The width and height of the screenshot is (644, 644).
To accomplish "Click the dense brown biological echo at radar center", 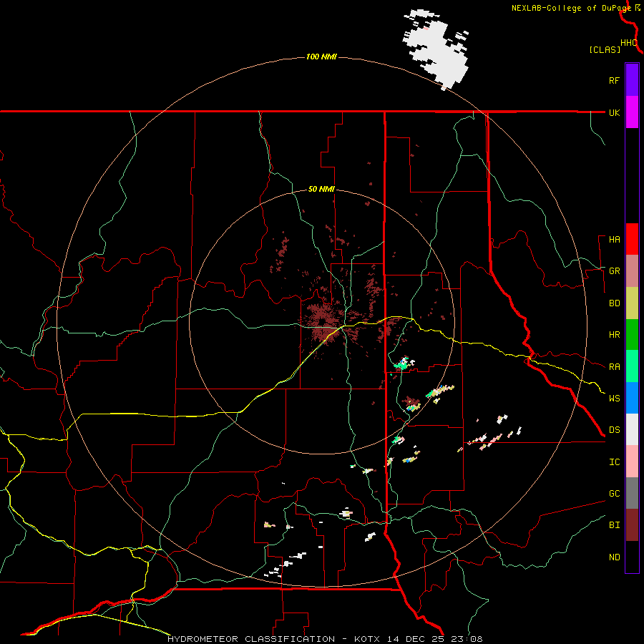I will [x=323, y=324].
